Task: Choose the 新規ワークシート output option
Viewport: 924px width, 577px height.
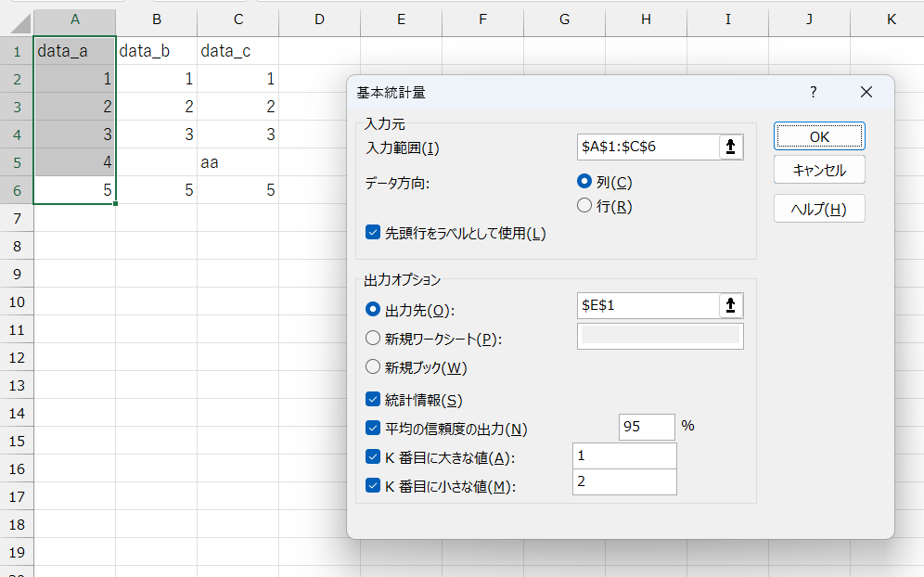Action: 373,339
